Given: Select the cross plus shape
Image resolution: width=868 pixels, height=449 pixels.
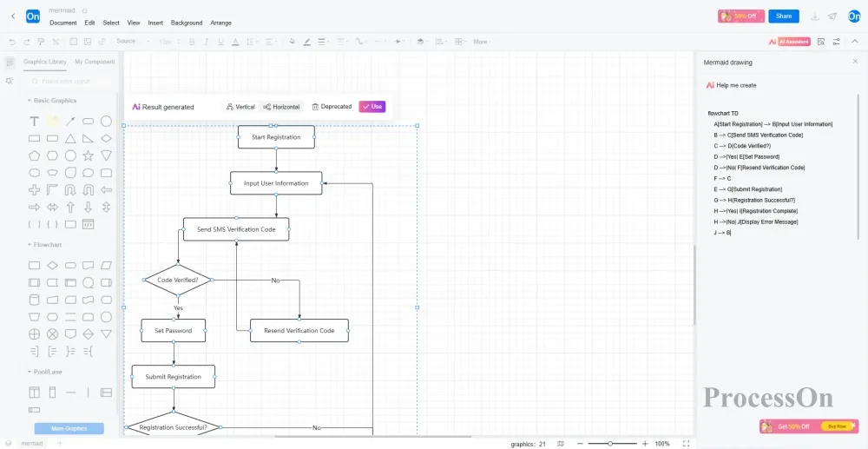Looking at the screenshot, I should pyautogui.click(x=35, y=190).
